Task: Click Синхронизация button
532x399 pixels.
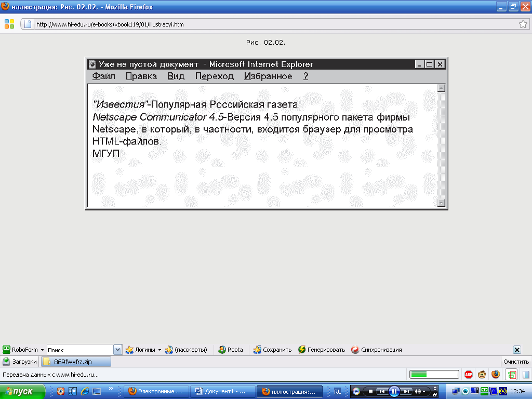Action: 377,350
